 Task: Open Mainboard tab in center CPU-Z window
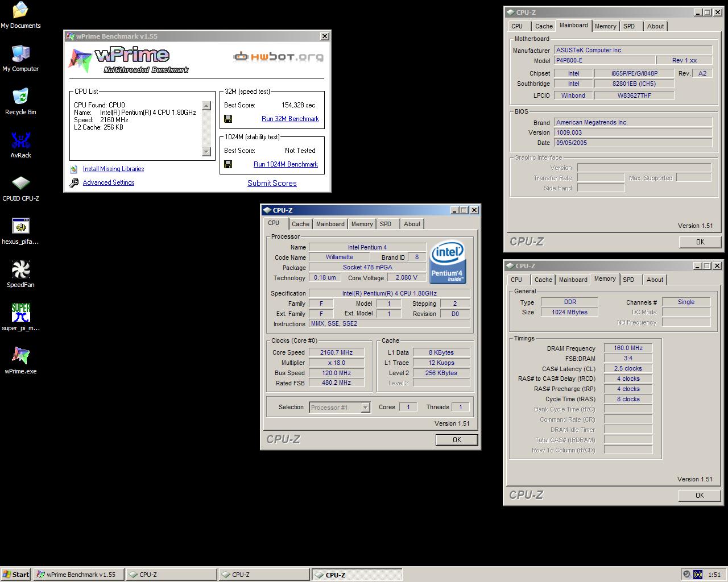[330, 224]
